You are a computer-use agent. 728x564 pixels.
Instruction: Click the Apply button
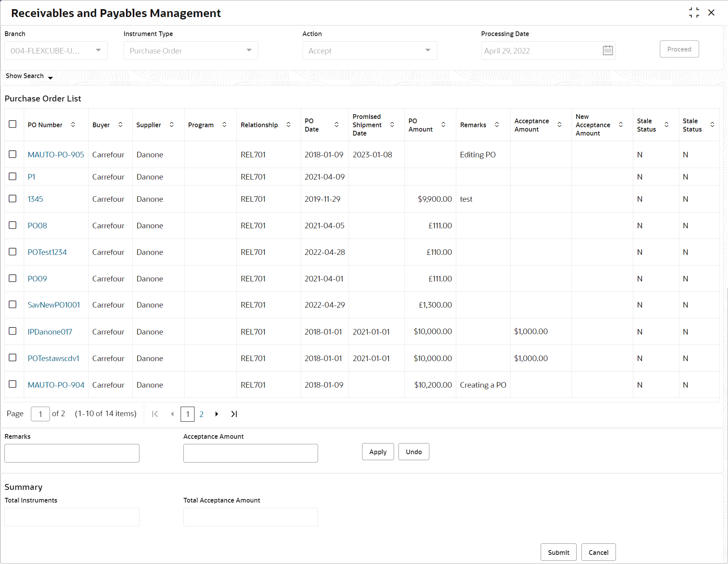(x=377, y=452)
